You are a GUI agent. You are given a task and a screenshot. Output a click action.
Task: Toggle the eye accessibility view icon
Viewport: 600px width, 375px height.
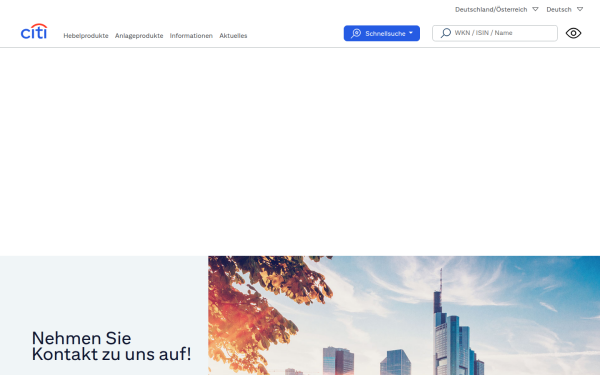click(573, 33)
